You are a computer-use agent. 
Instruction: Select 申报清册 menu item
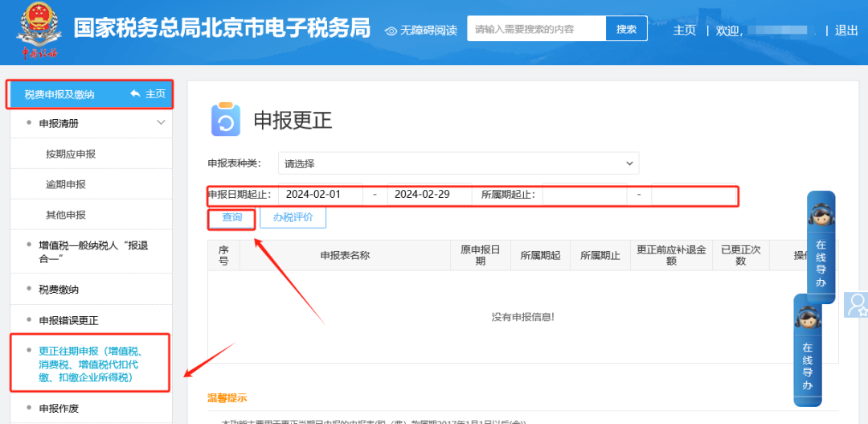(59, 123)
